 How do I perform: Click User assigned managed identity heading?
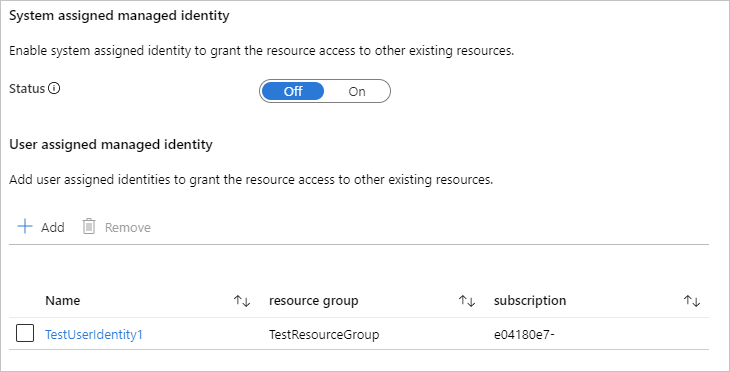[111, 145]
